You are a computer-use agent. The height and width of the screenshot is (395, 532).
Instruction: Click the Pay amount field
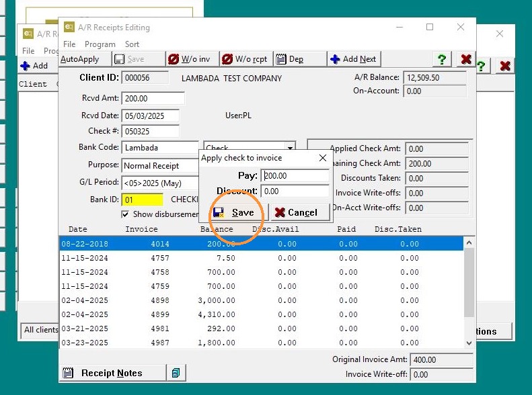[x=295, y=175]
